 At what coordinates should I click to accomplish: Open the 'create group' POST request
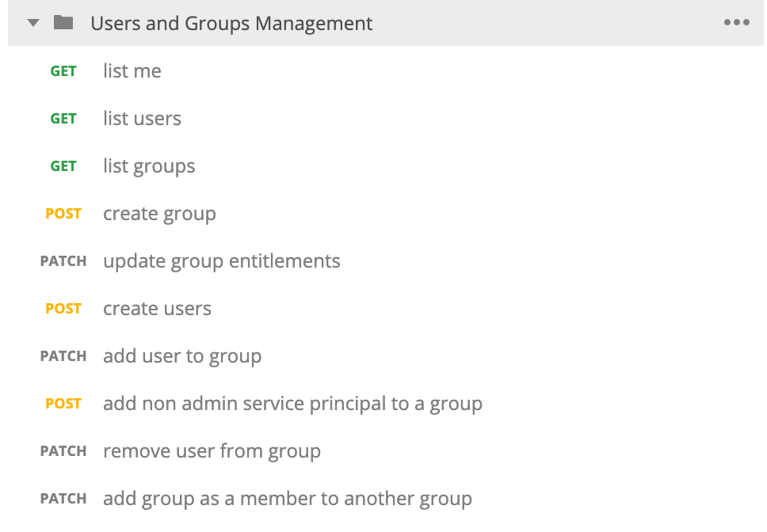[159, 214]
